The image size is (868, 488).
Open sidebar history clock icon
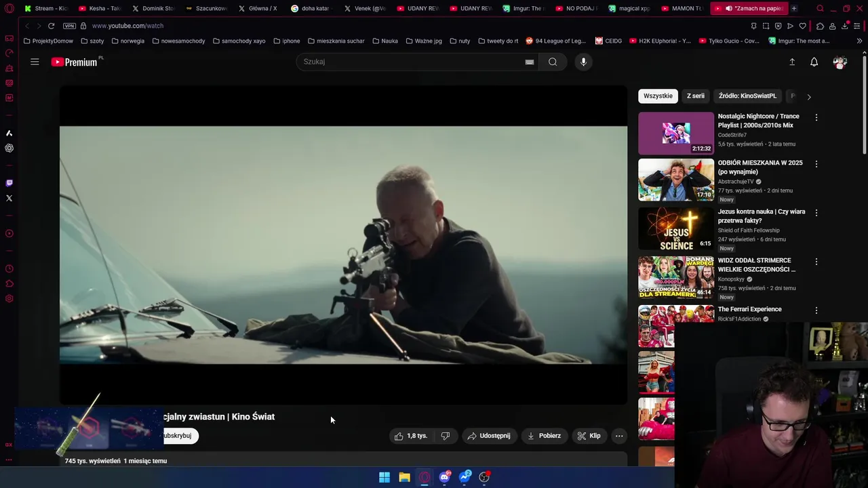tap(9, 268)
